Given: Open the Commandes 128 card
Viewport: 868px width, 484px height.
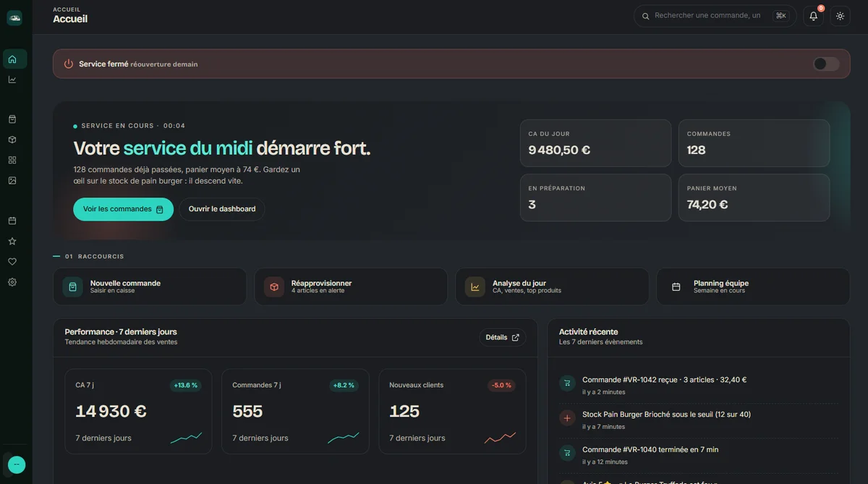Looking at the screenshot, I should [754, 143].
